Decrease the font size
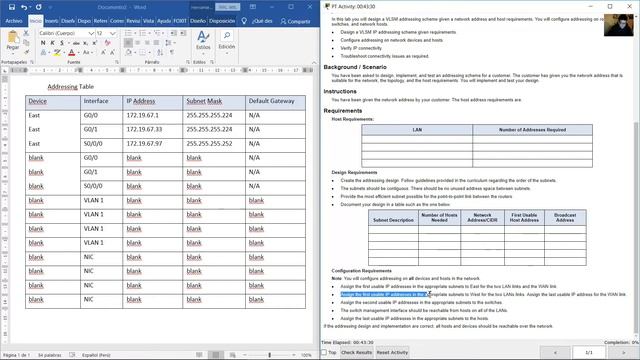The height and width of the screenshot is (360, 640). click(112, 53)
